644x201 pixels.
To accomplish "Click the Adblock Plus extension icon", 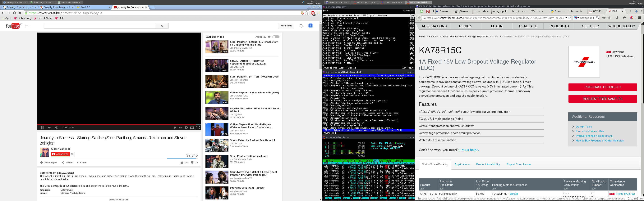I will (312, 13).
